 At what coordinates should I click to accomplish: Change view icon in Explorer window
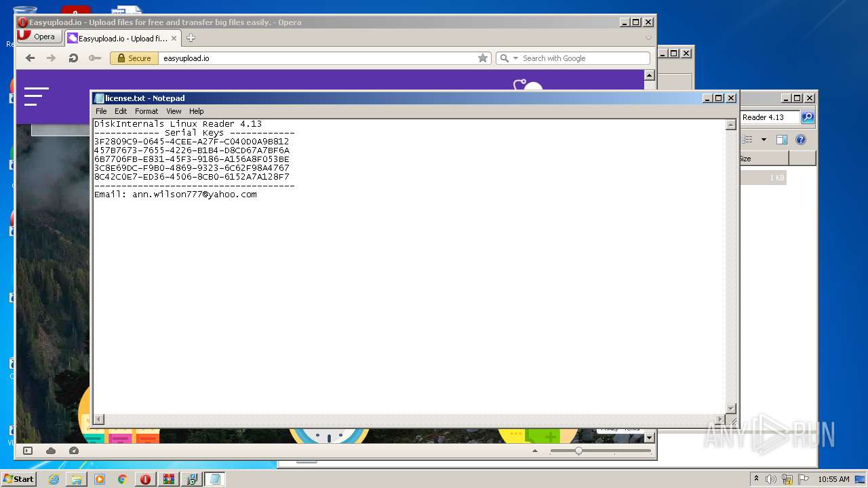click(747, 140)
